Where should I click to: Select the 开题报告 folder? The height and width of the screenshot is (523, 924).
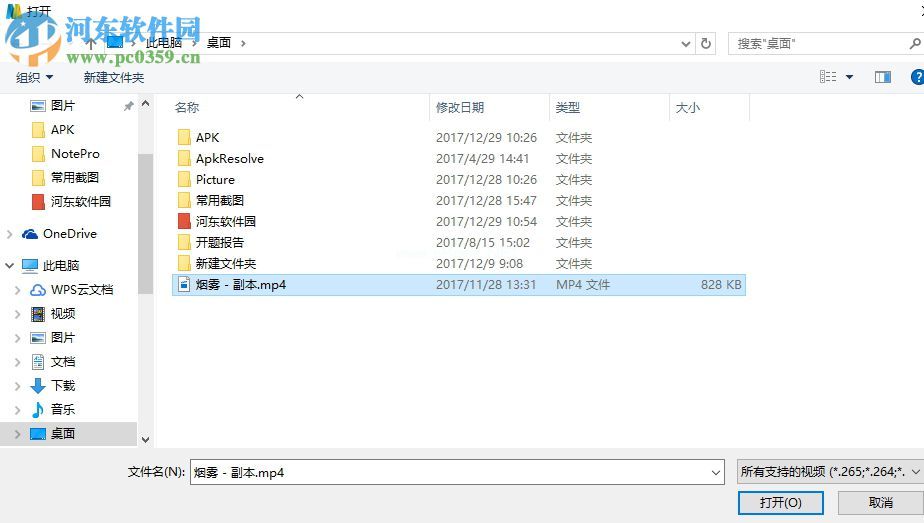pyautogui.click(x=220, y=243)
